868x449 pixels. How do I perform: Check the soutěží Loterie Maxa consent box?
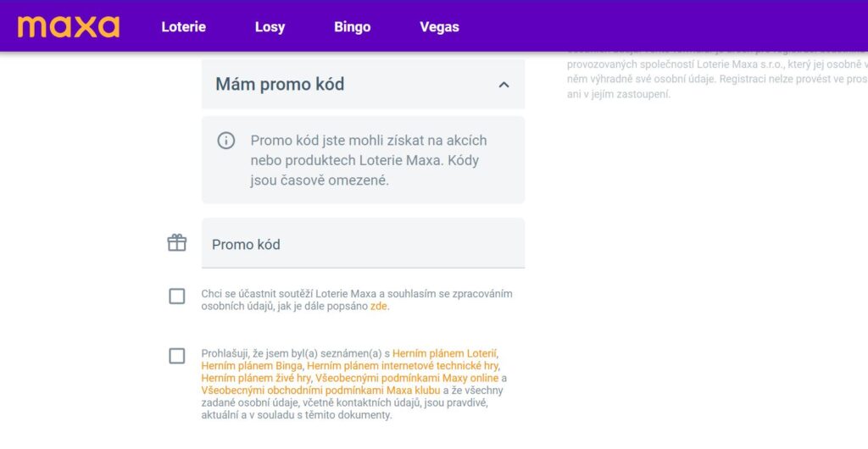tap(177, 297)
